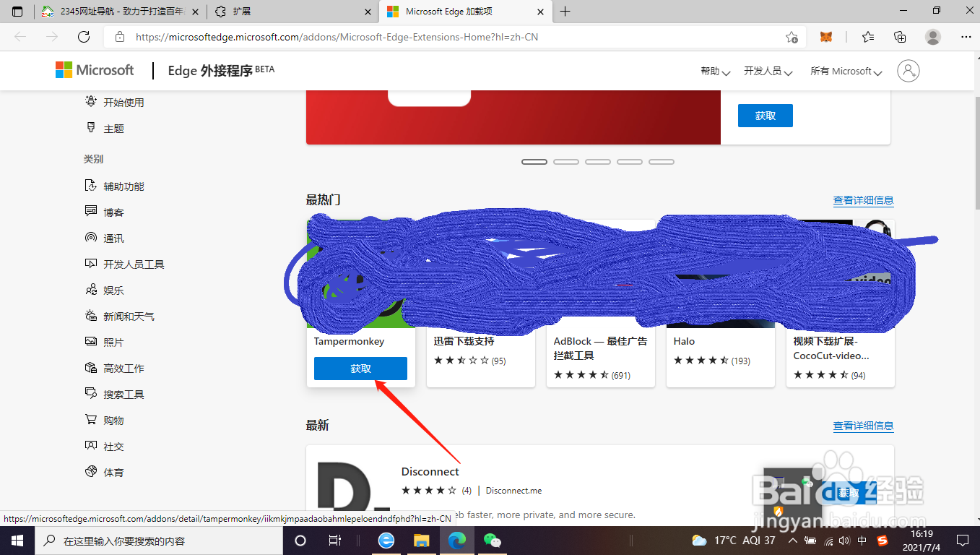
Task: Open the 迅雷下载支持 extension card
Action: click(x=481, y=304)
